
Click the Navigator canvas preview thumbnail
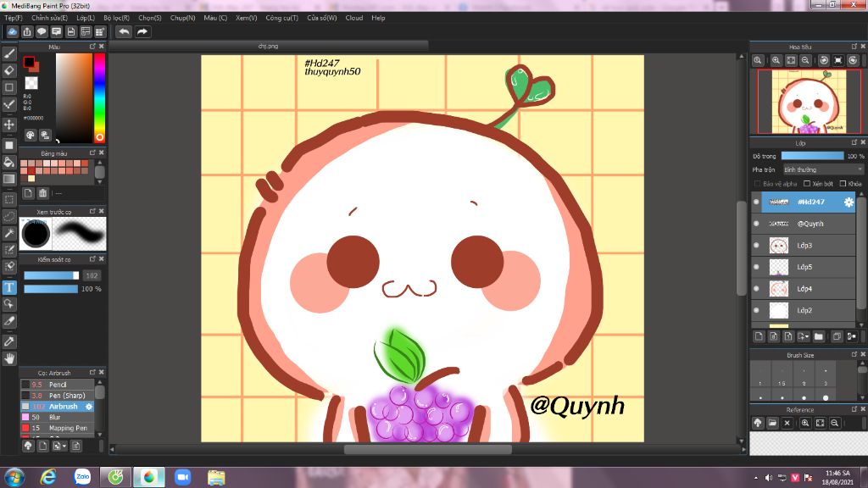tap(810, 102)
